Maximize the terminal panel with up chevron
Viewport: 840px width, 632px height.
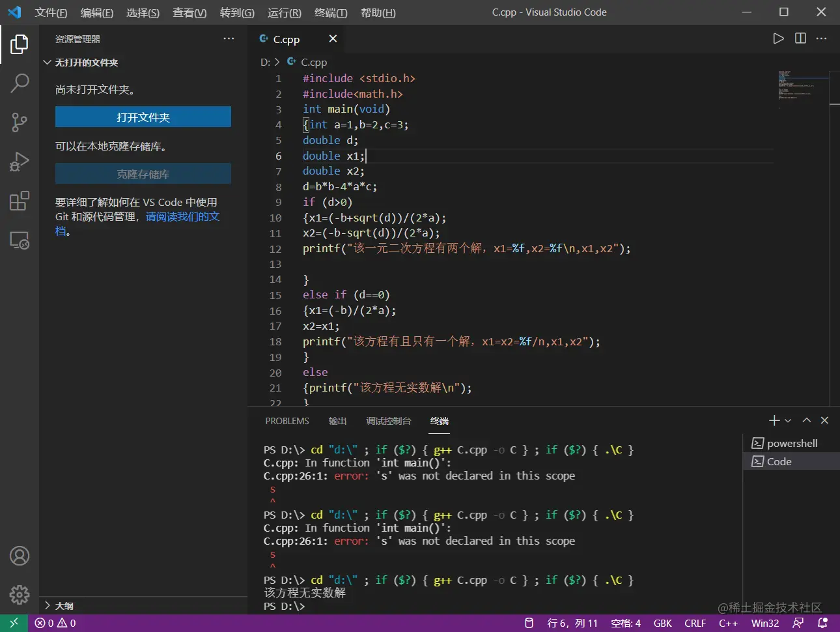click(807, 420)
